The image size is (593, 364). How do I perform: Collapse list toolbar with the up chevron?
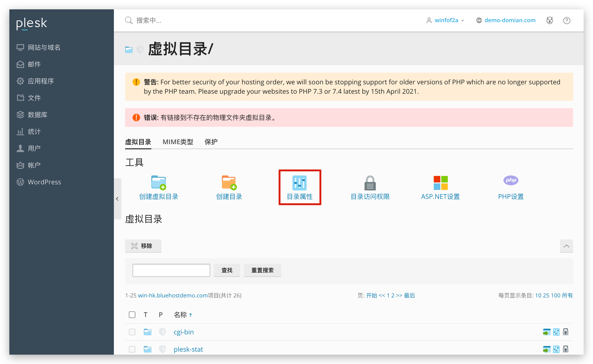566,246
